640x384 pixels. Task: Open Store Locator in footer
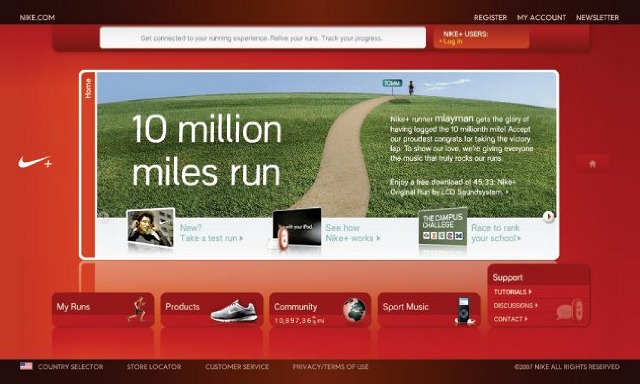[x=154, y=366]
